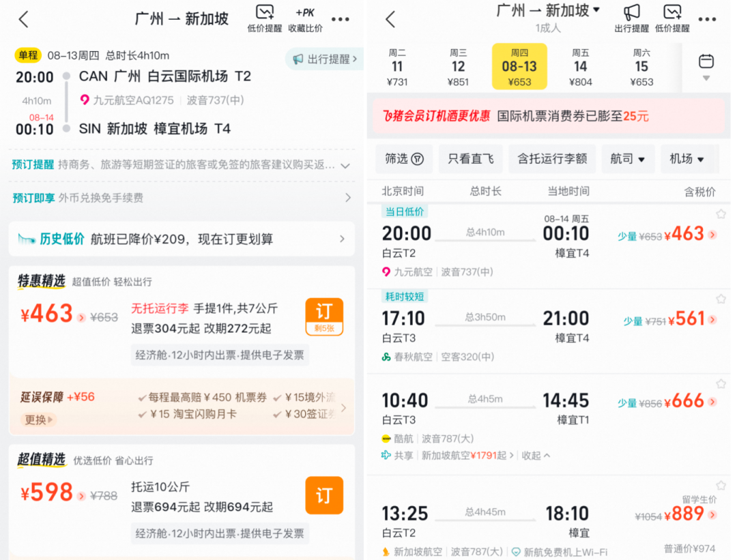Open the calendar date picker
This screenshot has height=560, width=737.
(706, 67)
